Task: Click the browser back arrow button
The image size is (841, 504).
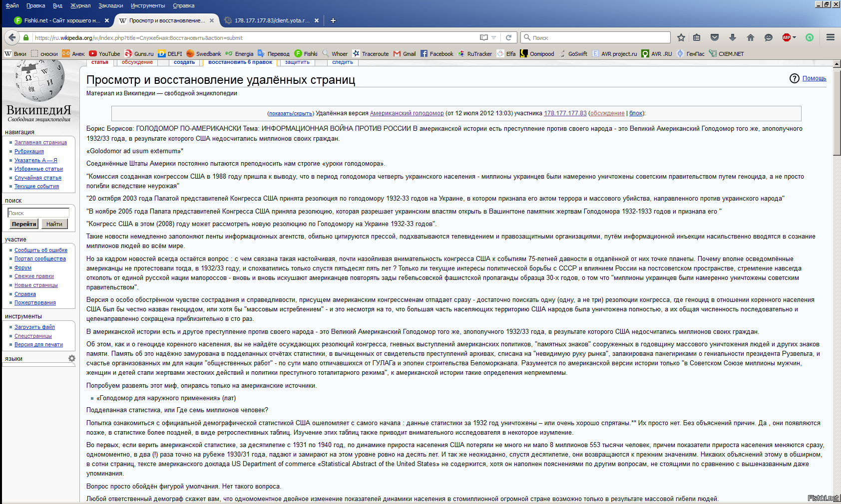Action: click(12, 37)
